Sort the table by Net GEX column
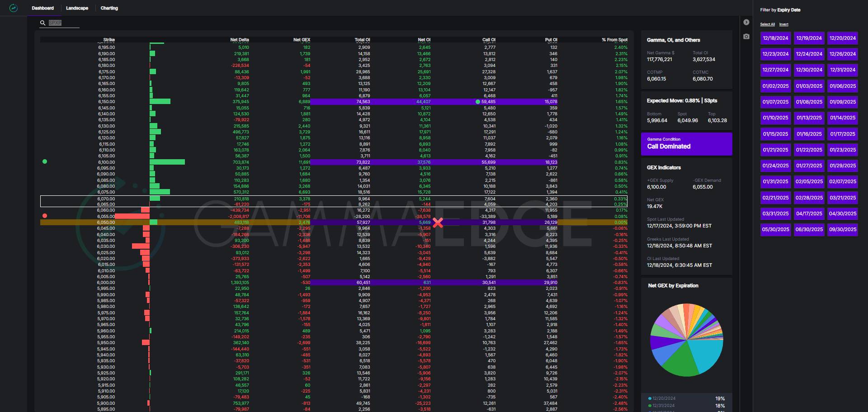 [302, 40]
